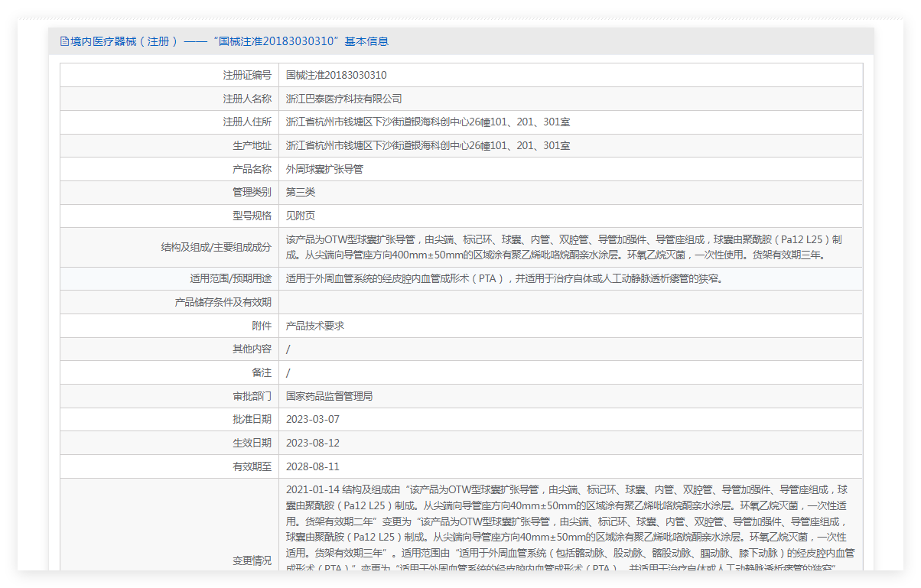Viewport: 921px width, 588px height.
Task: Click the 批准日期 label
Action: 252,420
